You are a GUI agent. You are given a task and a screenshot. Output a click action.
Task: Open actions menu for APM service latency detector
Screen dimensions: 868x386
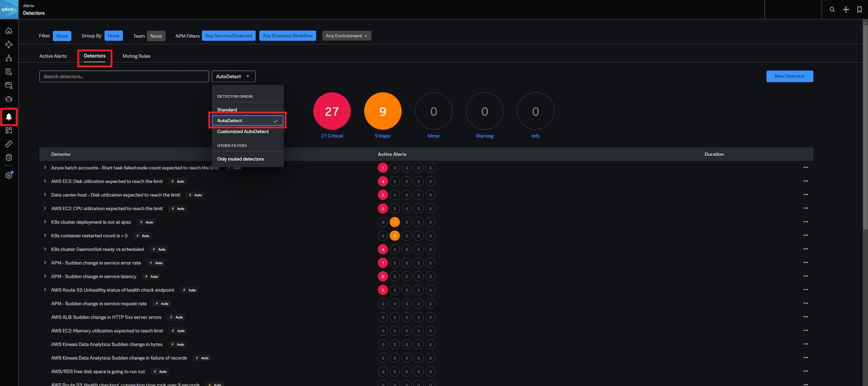point(806,276)
